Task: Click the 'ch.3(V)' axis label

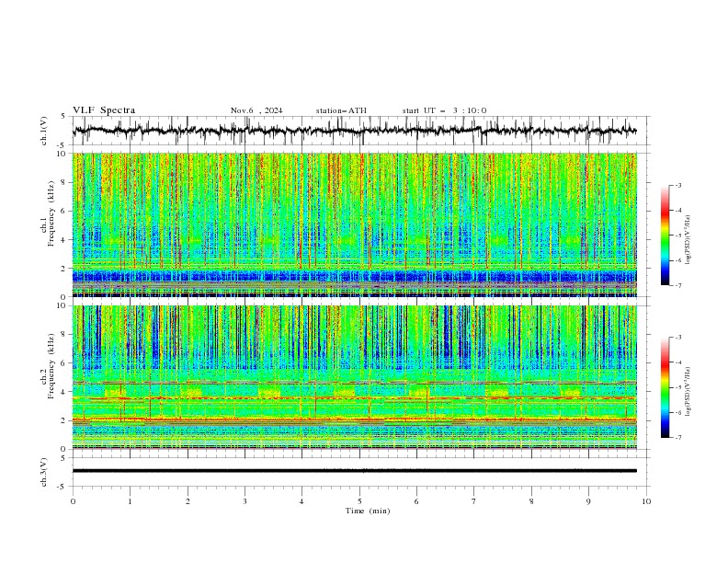Action: [44, 472]
